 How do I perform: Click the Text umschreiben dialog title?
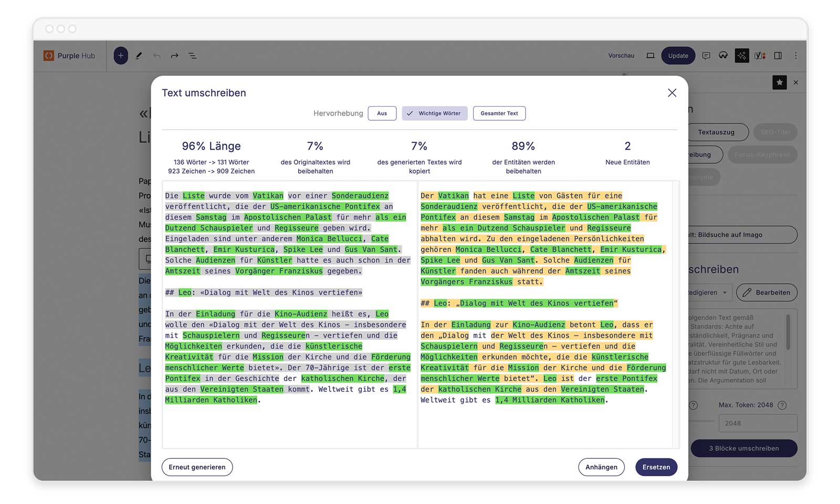click(204, 93)
